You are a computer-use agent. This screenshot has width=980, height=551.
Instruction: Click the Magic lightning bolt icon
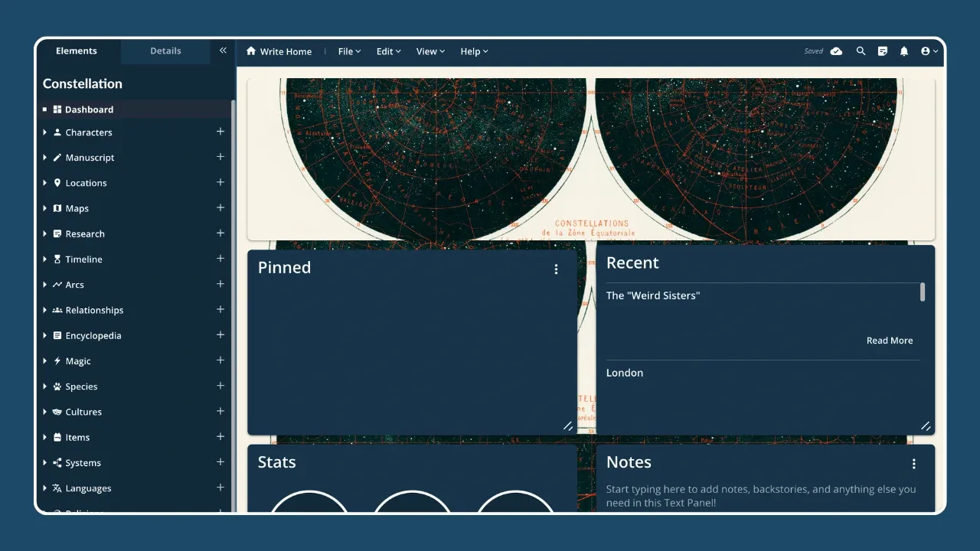pos(57,360)
